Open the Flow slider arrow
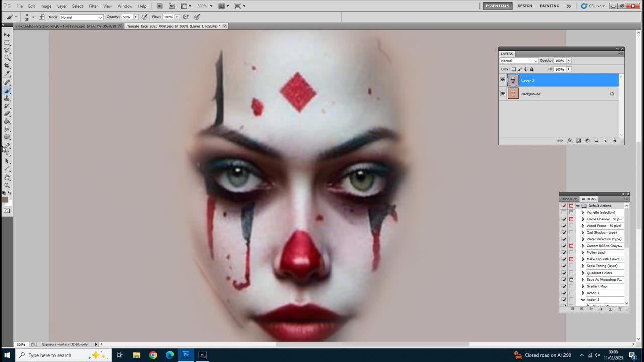The height and width of the screenshot is (362, 644). click(x=177, y=17)
